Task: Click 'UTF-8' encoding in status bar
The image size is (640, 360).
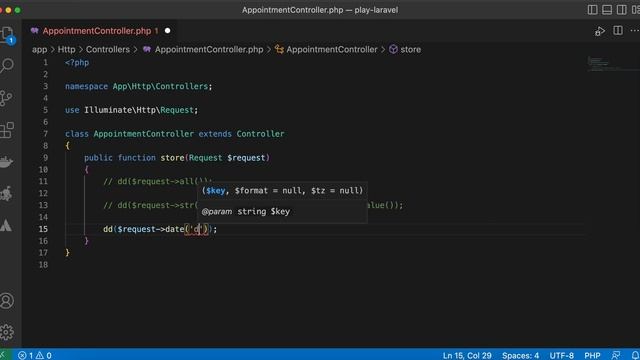Action: pos(562,355)
